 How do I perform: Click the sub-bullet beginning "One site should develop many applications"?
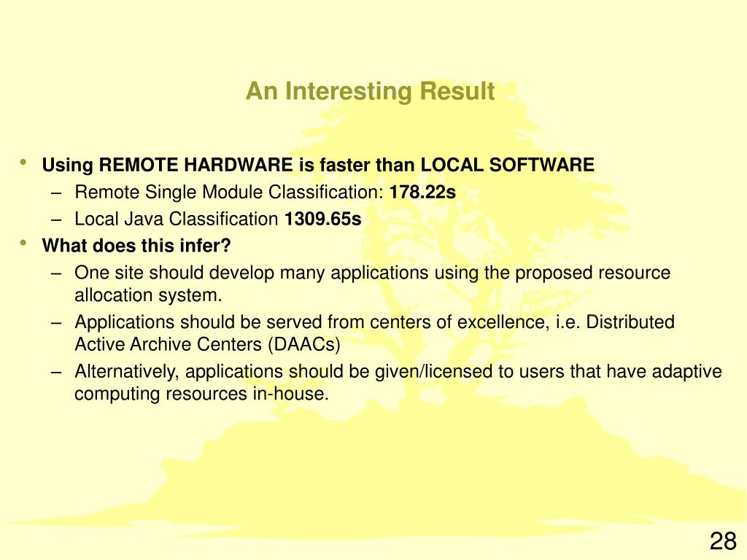pyautogui.click(x=373, y=284)
